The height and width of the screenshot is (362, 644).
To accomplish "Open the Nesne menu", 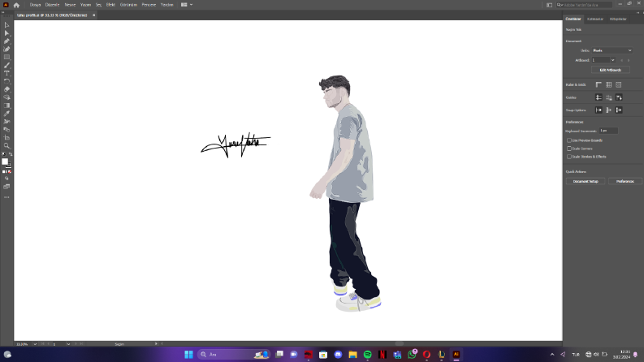I will click(70, 5).
